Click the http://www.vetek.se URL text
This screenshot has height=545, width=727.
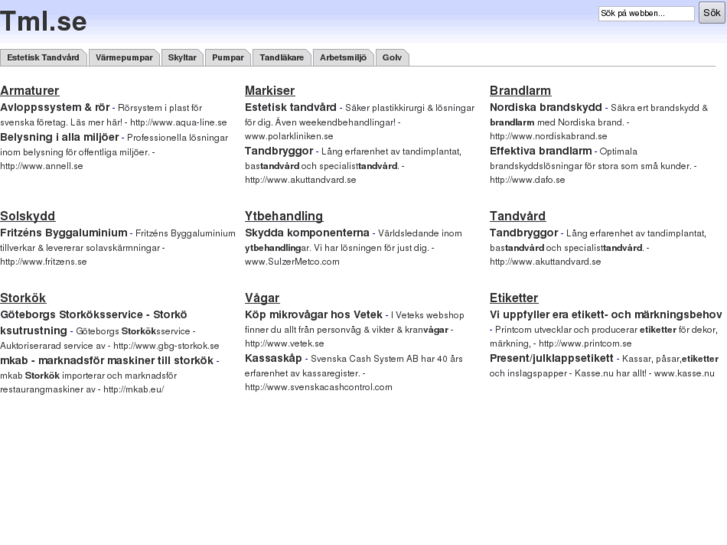284,344
